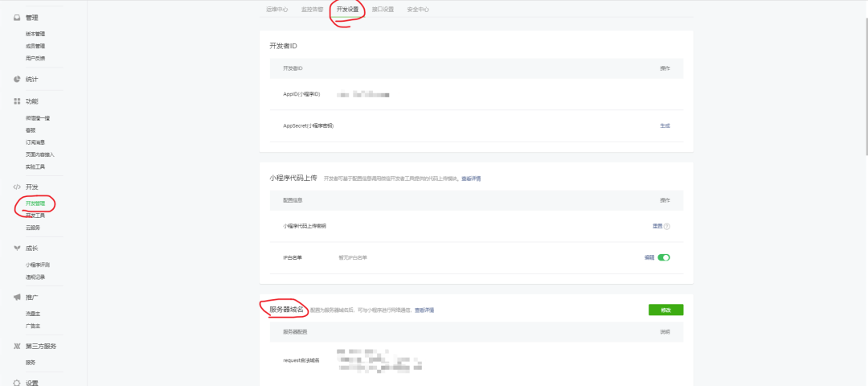The height and width of the screenshot is (386, 868).
Task: Click the AppID(小程序ID) label
Action: (301, 94)
